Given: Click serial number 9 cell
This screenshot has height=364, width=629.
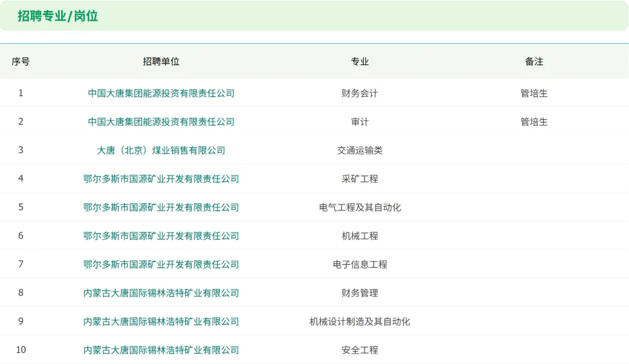Looking at the screenshot, I should [21, 321].
